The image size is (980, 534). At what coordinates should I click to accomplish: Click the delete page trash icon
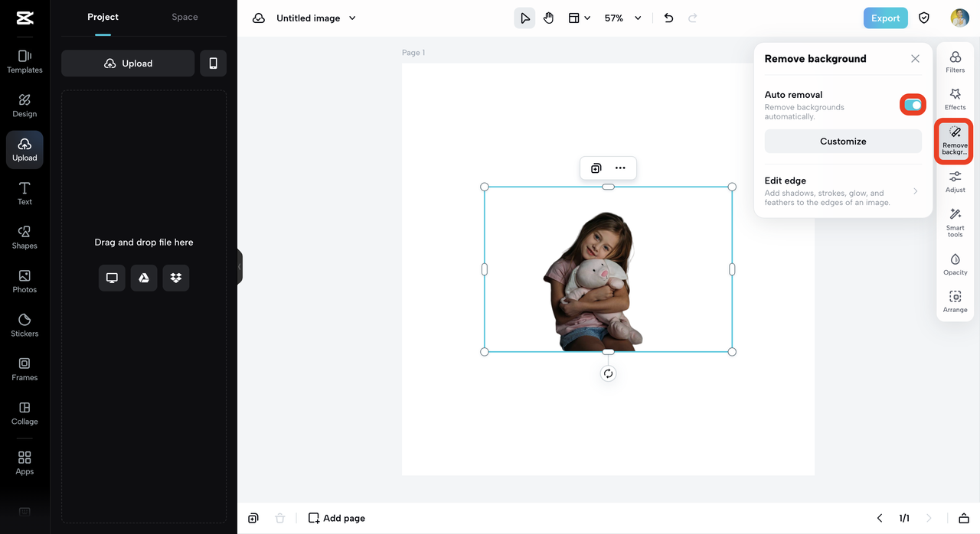pyautogui.click(x=279, y=518)
